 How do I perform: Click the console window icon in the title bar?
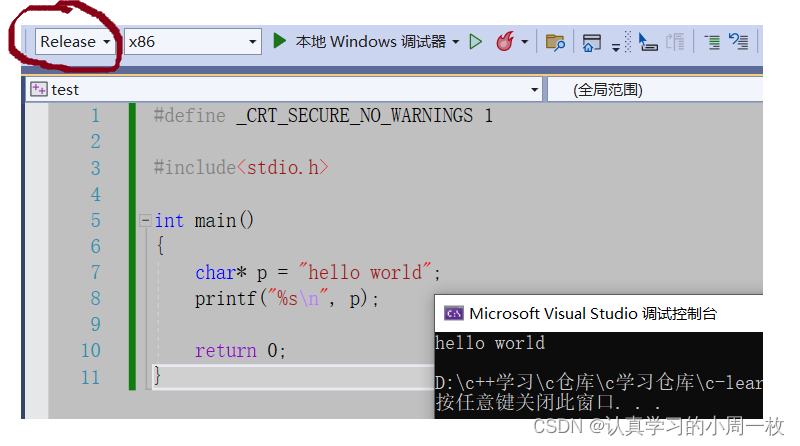453,313
